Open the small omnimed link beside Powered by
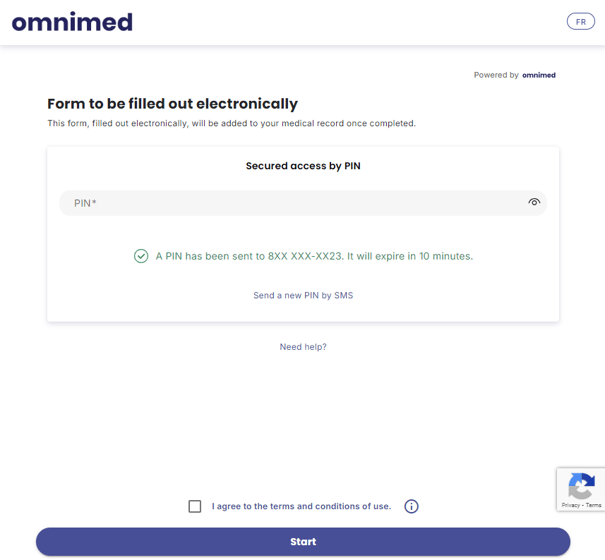Screen dimensions: 605x560 [539, 75]
